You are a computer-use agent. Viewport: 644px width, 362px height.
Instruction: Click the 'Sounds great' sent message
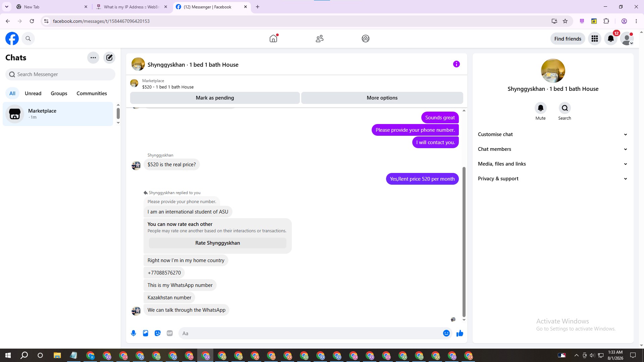[x=440, y=118]
